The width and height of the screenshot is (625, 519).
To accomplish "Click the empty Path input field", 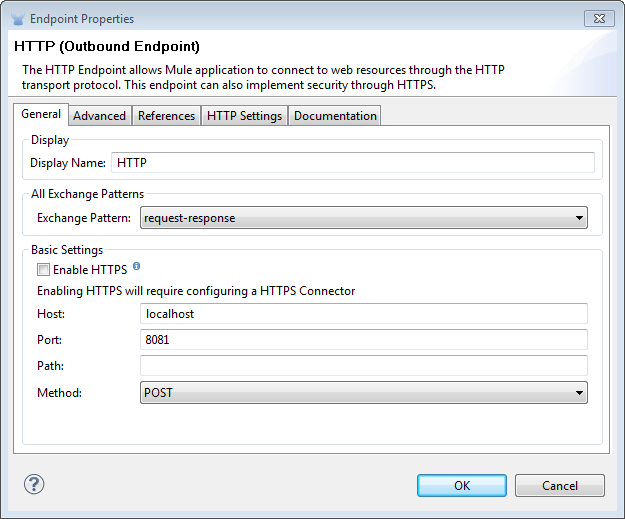I will (x=364, y=366).
